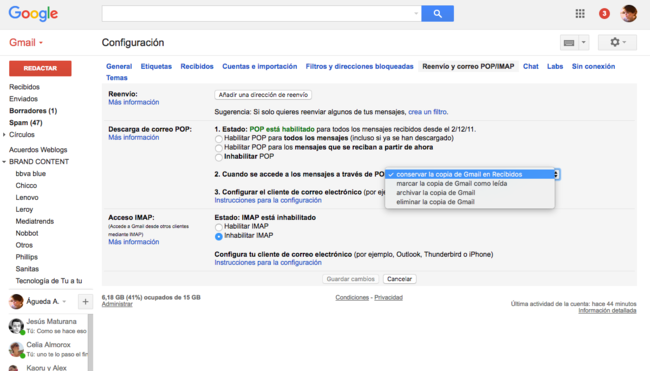Open Más información under Reenvío
Viewport: 650px width, 371px height.
click(x=133, y=102)
